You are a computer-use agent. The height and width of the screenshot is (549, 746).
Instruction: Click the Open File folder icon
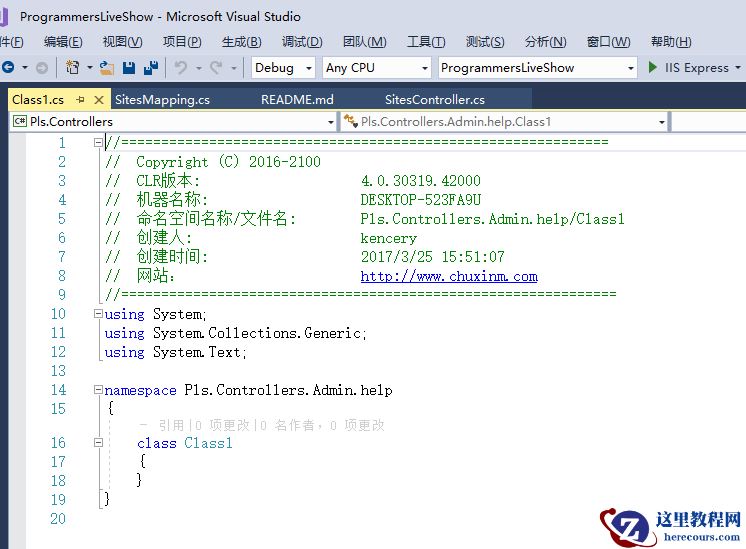(x=107, y=68)
